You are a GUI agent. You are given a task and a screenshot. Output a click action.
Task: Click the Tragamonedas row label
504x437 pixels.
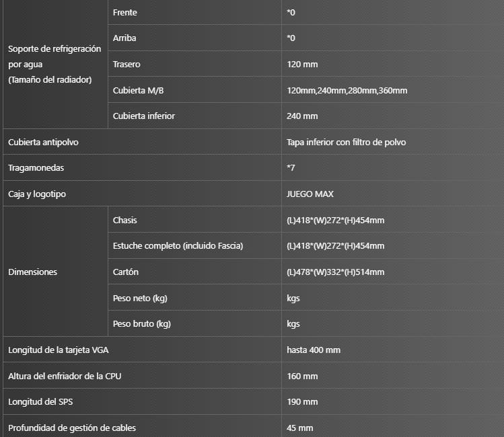point(36,168)
